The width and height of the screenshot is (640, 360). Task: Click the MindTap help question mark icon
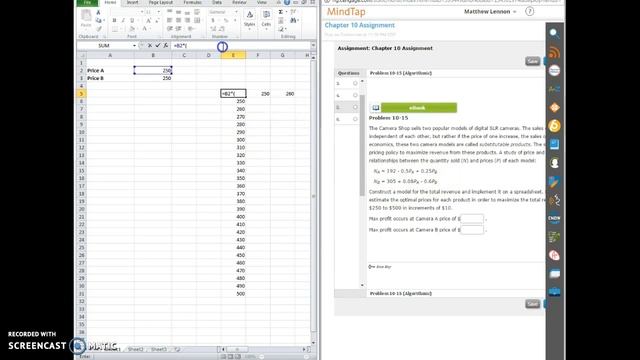[x=529, y=11]
